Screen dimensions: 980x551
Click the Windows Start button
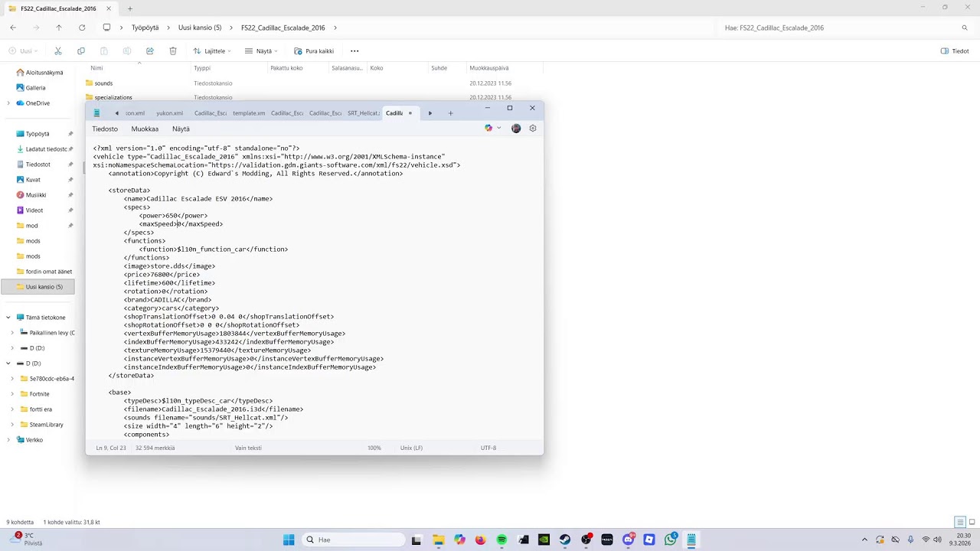pyautogui.click(x=289, y=540)
